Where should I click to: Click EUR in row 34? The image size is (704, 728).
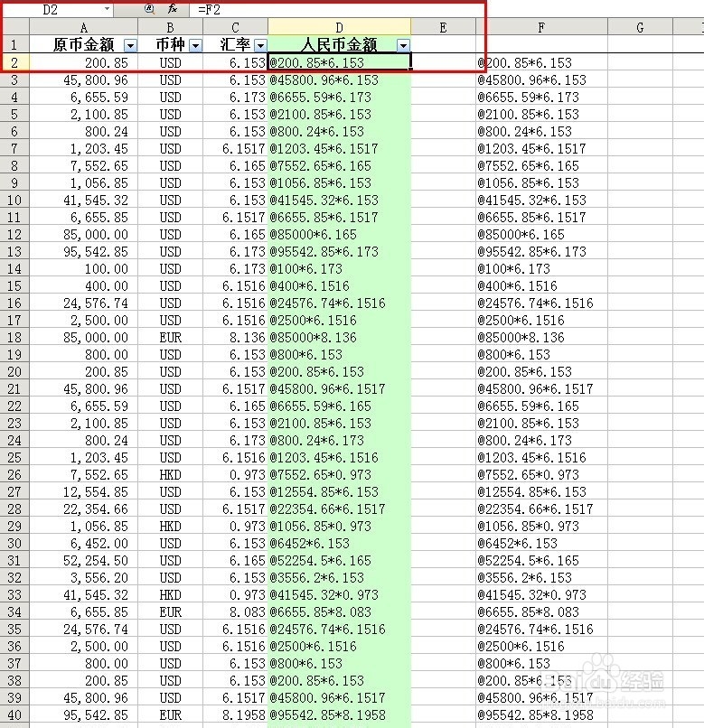pos(170,611)
